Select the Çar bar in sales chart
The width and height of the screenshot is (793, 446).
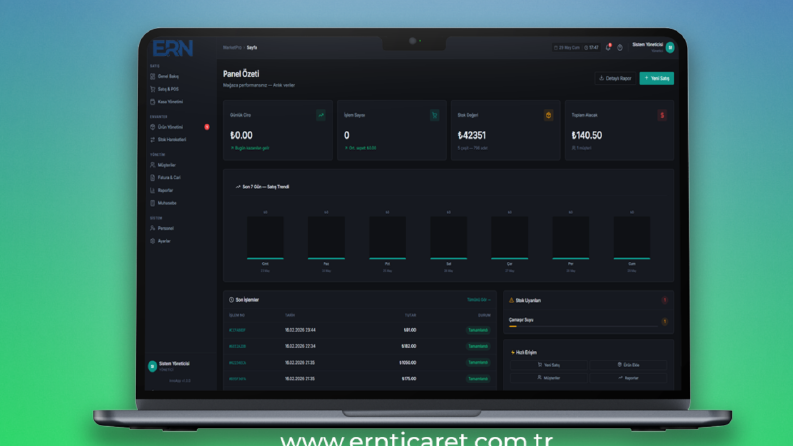click(510, 238)
